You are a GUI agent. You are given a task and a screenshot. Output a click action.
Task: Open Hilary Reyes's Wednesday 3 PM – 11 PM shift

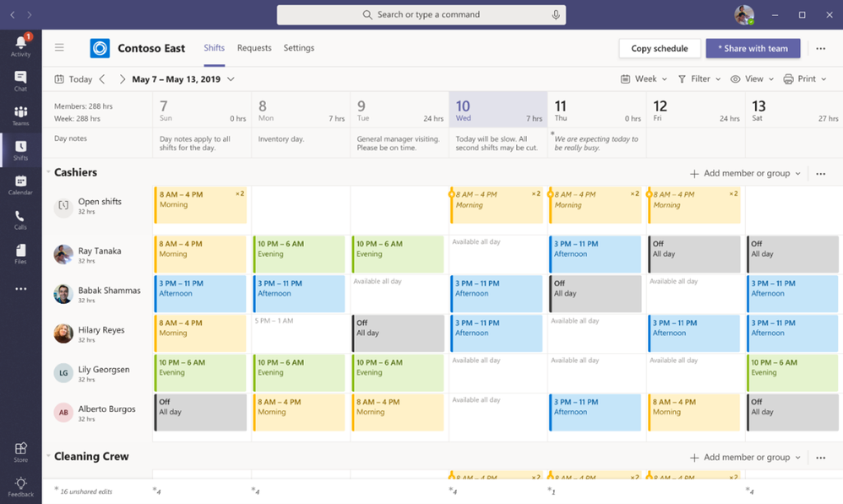point(497,333)
